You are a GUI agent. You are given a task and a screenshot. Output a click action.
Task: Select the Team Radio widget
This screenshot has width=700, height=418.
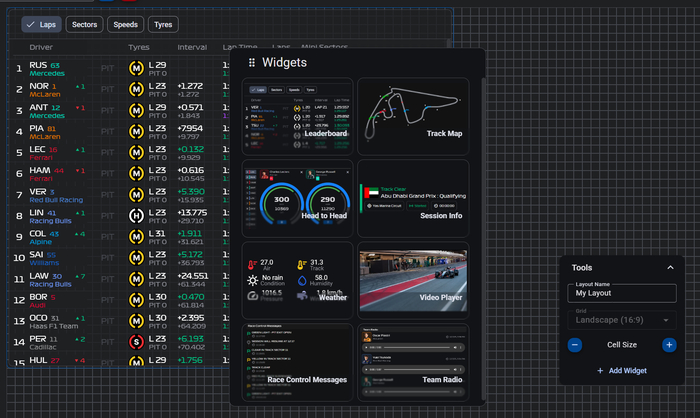coord(413,363)
